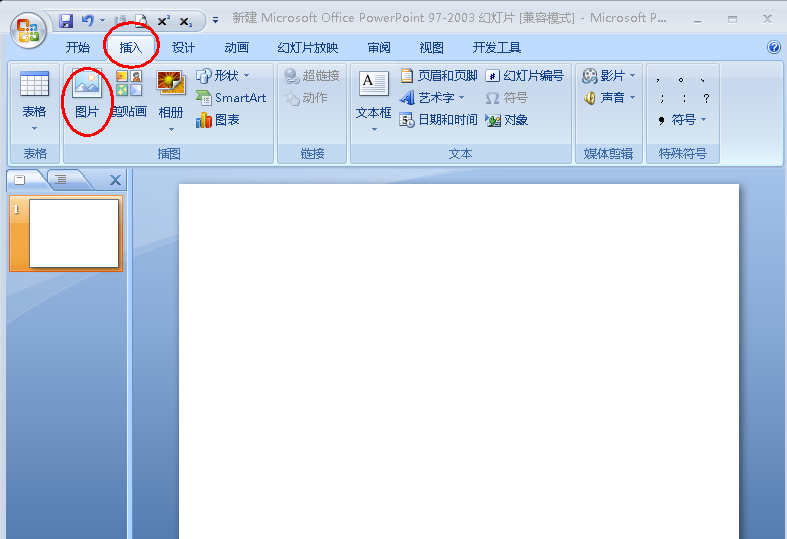Viewport: 787px width, 539px height.
Task: Open the 影片 movie dropdown
Action: click(x=609, y=76)
